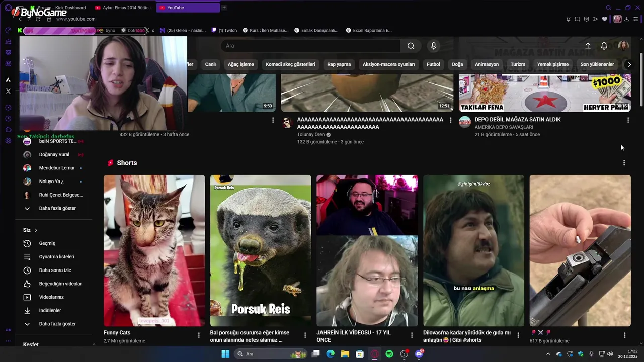Bookmark the page with the heart icon
The width and height of the screenshot is (644, 362).
click(604, 19)
